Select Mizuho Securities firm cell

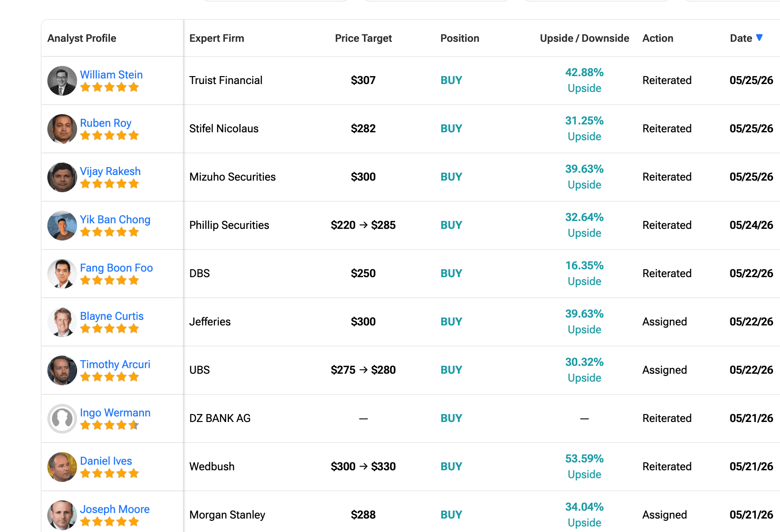click(x=233, y=177)
